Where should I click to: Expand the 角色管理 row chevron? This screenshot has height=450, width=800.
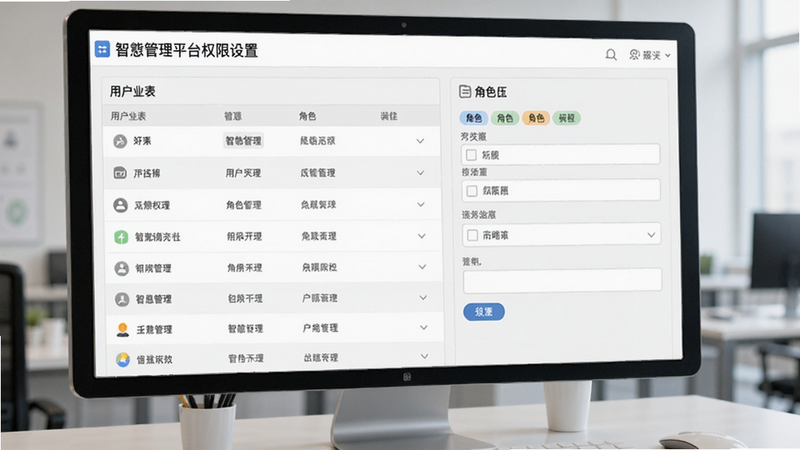click(421, 205)
